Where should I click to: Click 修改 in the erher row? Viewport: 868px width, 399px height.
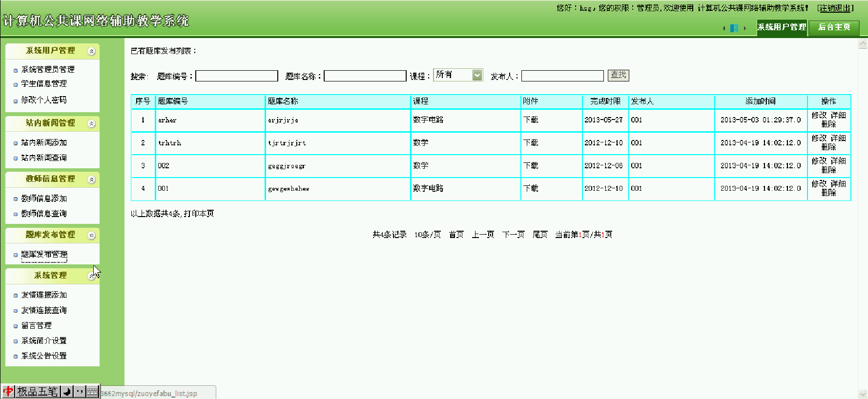click(x=819, y=116)
